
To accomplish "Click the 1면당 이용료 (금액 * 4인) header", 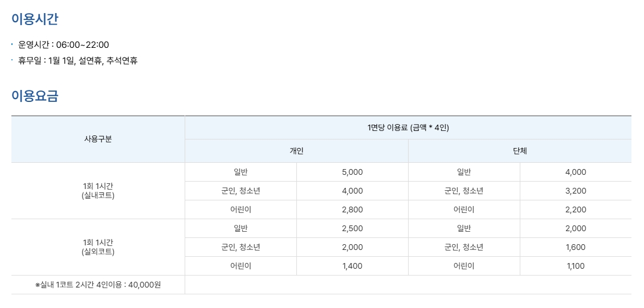I will click(x=408, y=128).
